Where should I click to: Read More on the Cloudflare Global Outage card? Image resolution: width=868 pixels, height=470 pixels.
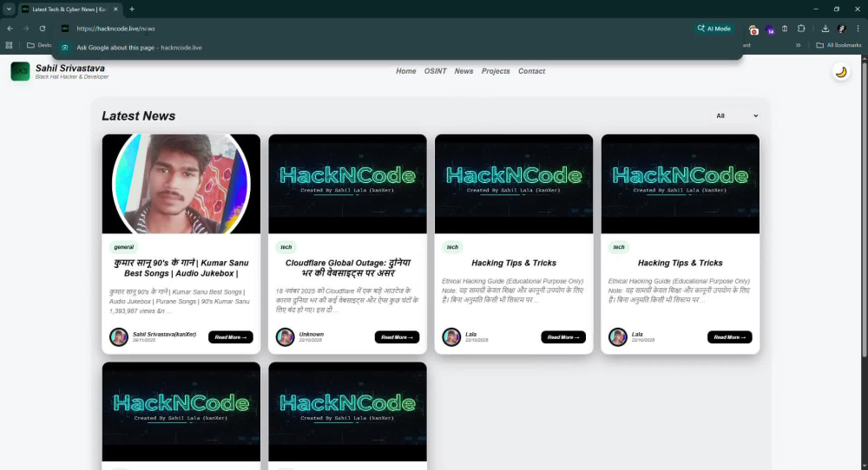tap(397, 337)
